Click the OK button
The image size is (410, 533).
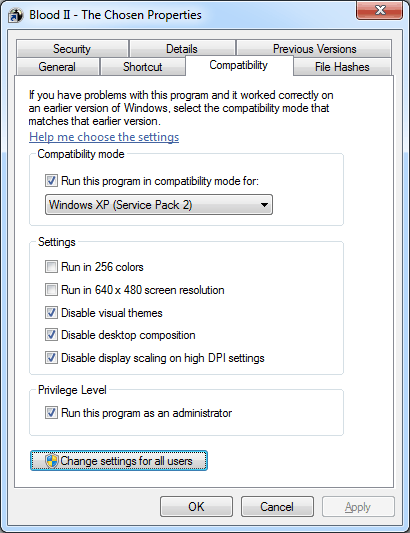197,506
